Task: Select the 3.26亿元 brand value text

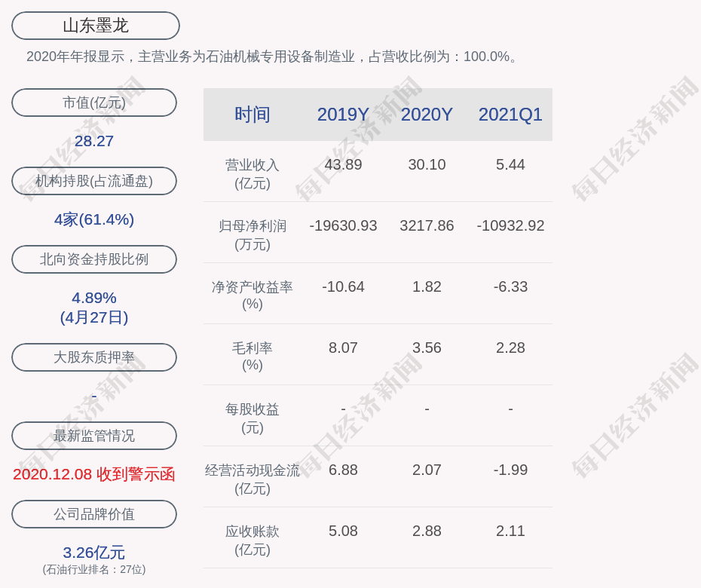Action: [x=94, y=553]
